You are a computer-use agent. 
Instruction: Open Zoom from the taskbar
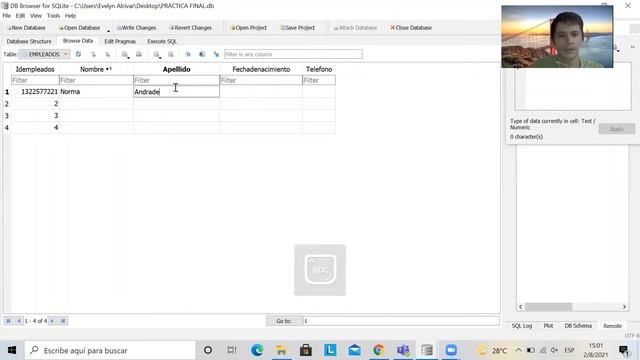[x=451, y=350]
